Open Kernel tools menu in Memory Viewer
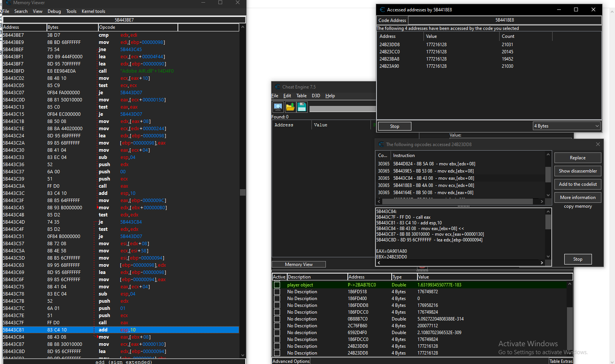The height and width of the screenshot is (364, 615). pyautogui.click(x=93, y=11)
